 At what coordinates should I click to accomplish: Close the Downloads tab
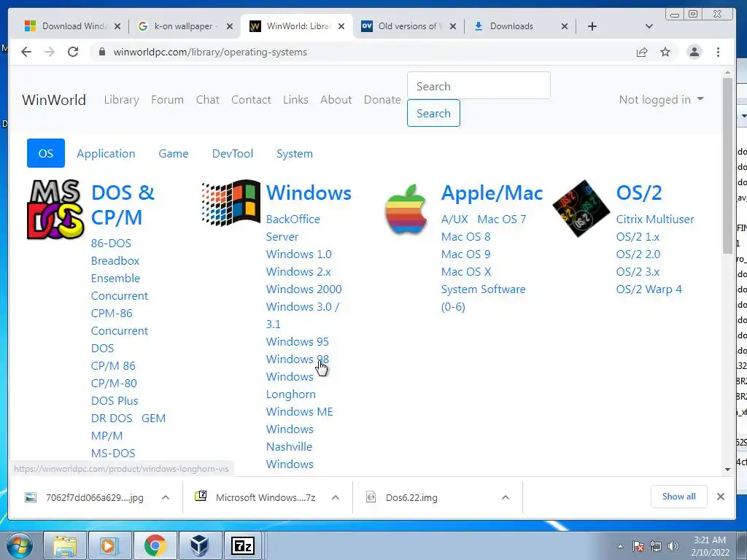(565, 26)
